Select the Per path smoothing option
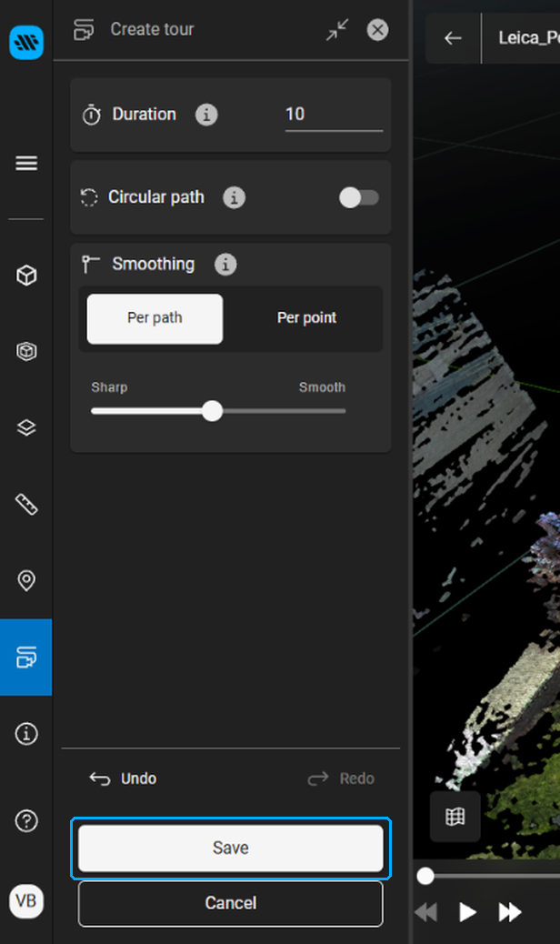 coord(155,318)
